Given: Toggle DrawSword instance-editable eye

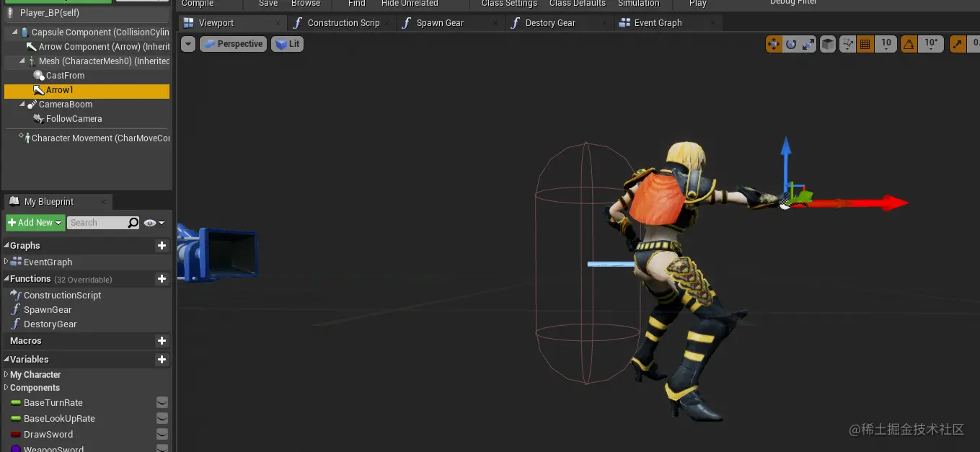Looking at the screenshot, I should point(162,435).
